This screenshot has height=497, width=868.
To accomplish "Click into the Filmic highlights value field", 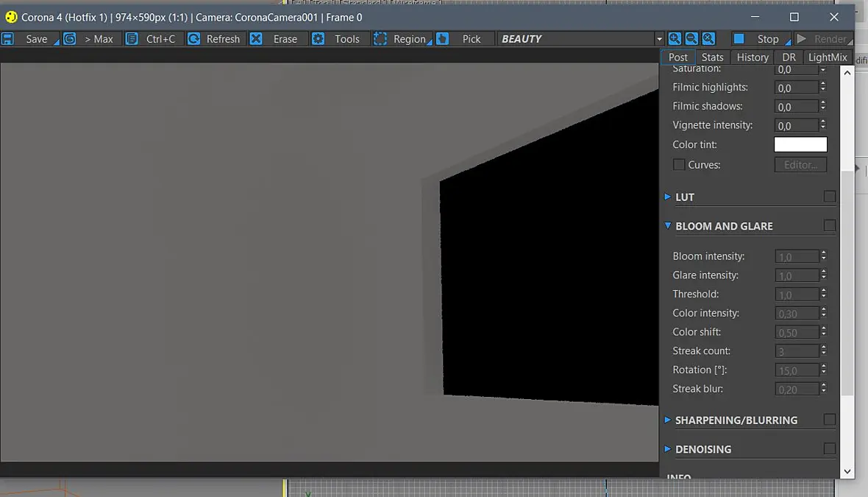I will [796, 88].
